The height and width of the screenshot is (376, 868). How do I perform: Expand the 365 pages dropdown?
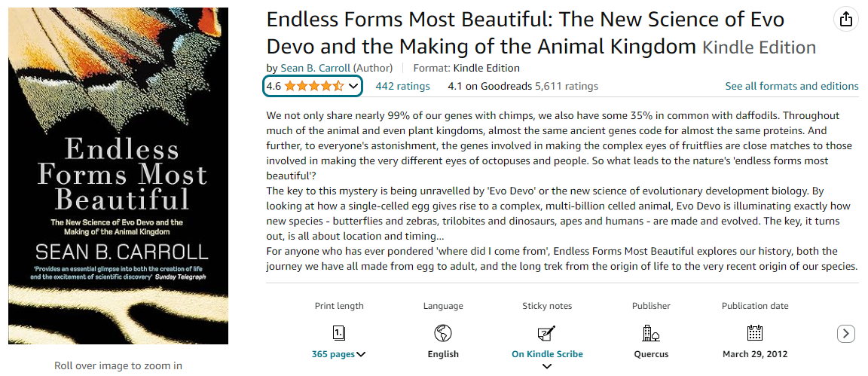coord(361,354)
